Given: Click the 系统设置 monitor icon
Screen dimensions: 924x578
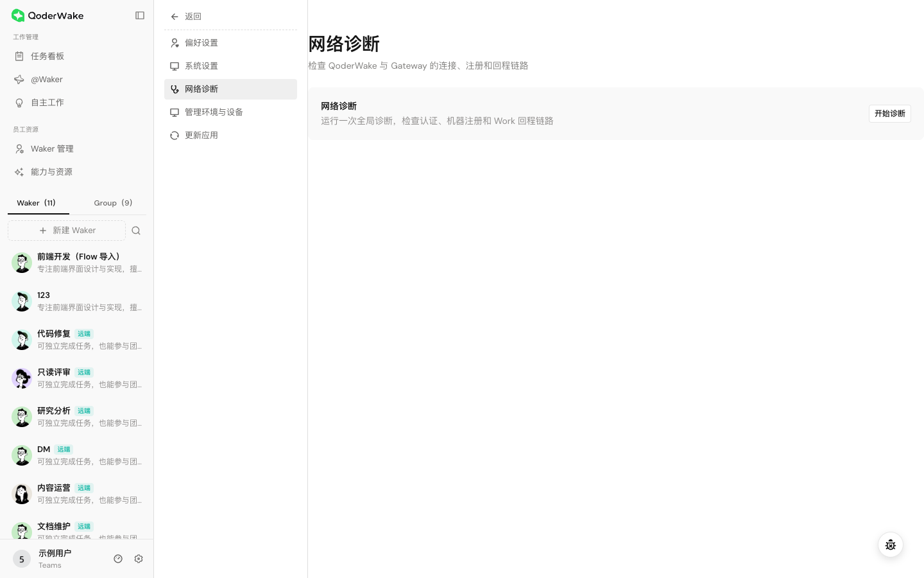Looking at the screenshot, I should pyautogui.click(x=175, y=66).
